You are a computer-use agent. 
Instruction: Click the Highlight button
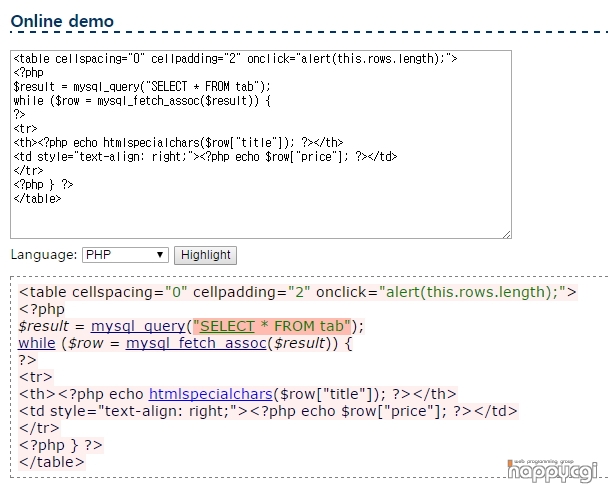point(206,255)
